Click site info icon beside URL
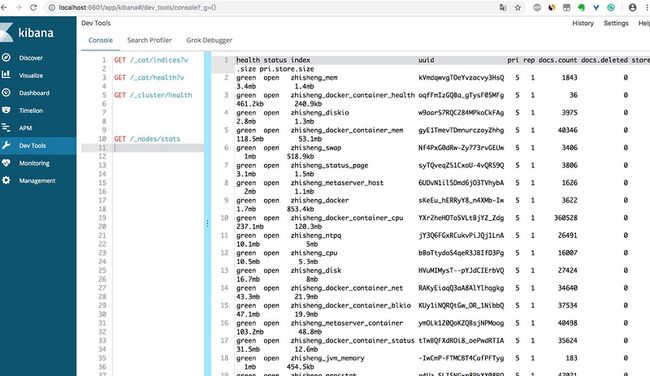Image resolution: width=650 pixels, height=376 pixels. 52,7
